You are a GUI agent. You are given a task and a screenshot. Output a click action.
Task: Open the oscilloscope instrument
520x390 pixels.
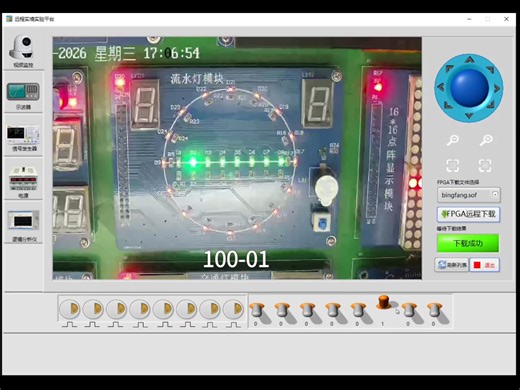pos(23,95)
